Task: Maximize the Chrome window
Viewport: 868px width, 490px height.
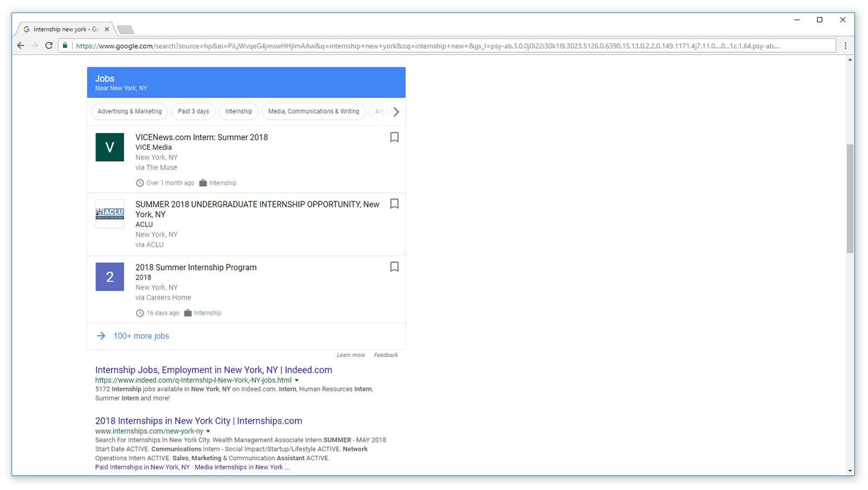Action: tap(820, 20)
